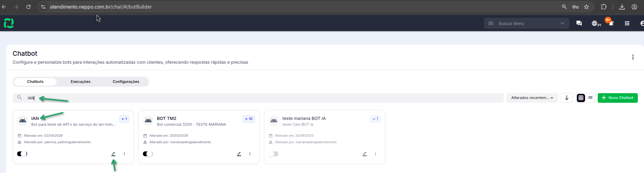Open the browser profile icon
Viewport: 644px width, 173px height.
pos(634,7)
